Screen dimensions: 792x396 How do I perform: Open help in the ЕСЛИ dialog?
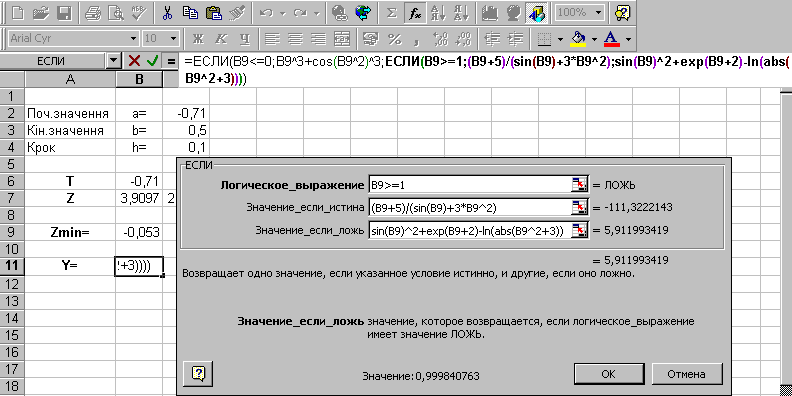click(x=199, y=373)
